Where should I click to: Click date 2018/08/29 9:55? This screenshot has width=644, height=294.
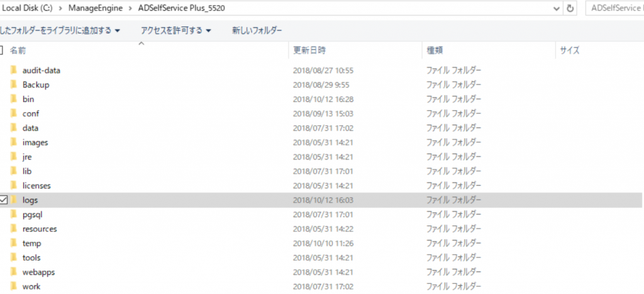tap(321, 85)
